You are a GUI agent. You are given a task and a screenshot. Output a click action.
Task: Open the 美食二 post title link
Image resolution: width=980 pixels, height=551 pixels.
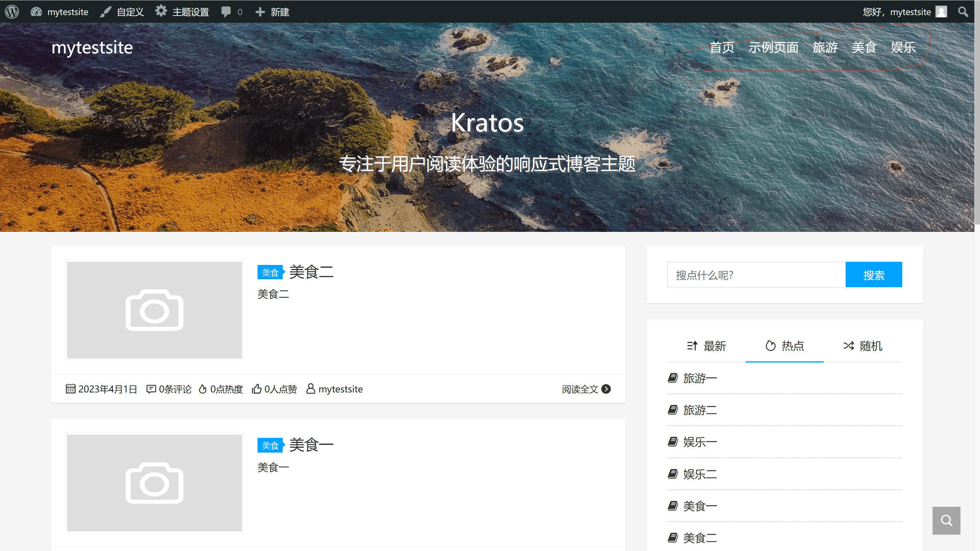tap(311, 272)
